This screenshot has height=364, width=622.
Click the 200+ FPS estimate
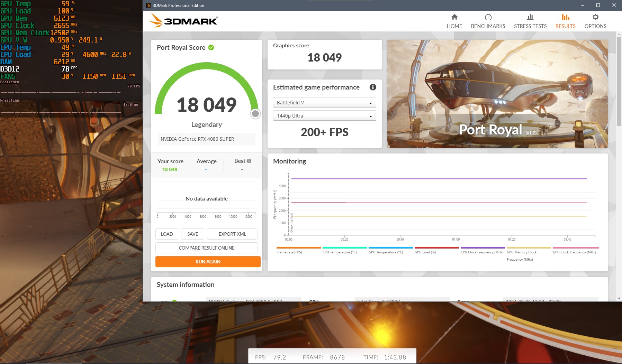[x=325, y=132]
